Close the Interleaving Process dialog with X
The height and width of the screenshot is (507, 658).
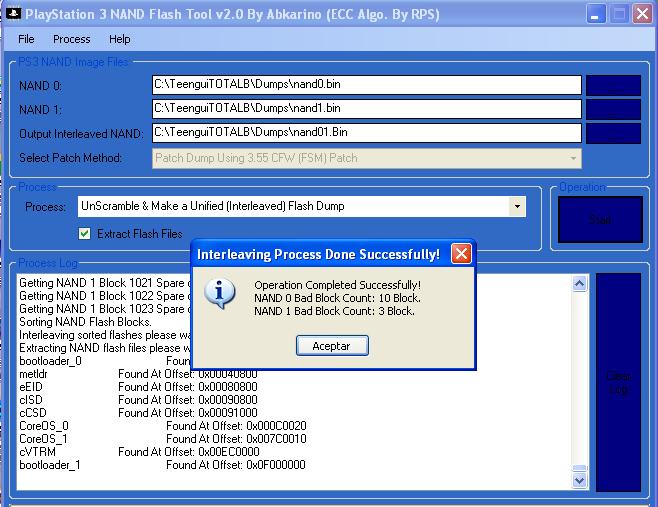point(461,254)
